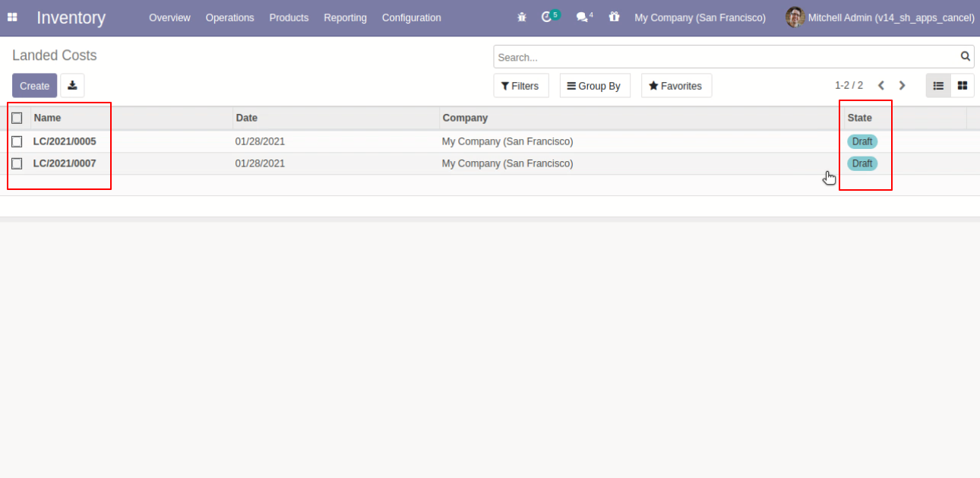This screenshot has height=478, width=980.
Task: Sort by the Name column header
Action: pos(47,118)
